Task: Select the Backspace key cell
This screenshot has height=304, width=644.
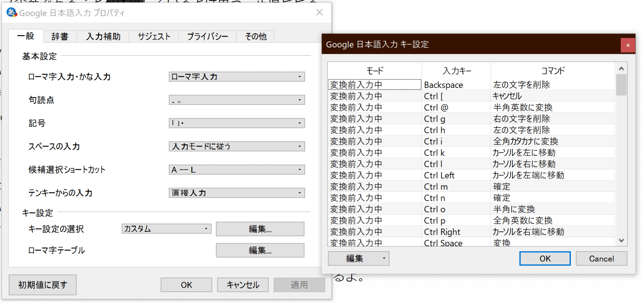Action: coord(457,85)
